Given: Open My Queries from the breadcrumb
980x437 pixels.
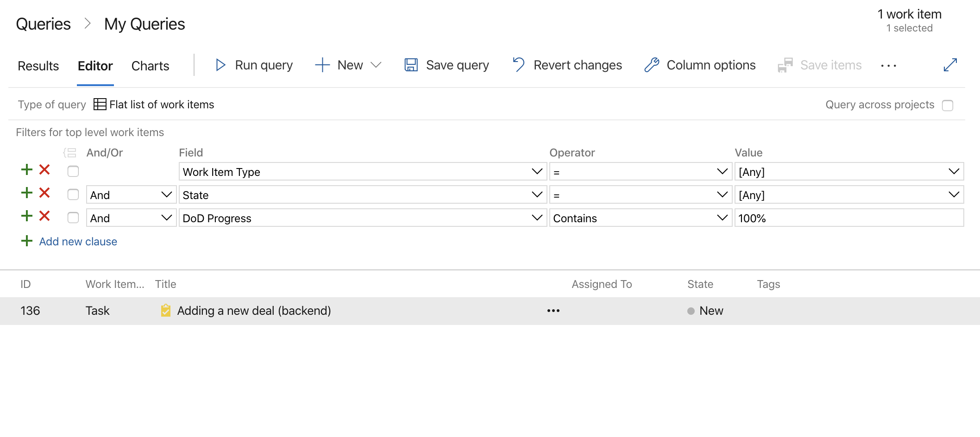Looking at the screenshot, I should [x=144, y=24].
